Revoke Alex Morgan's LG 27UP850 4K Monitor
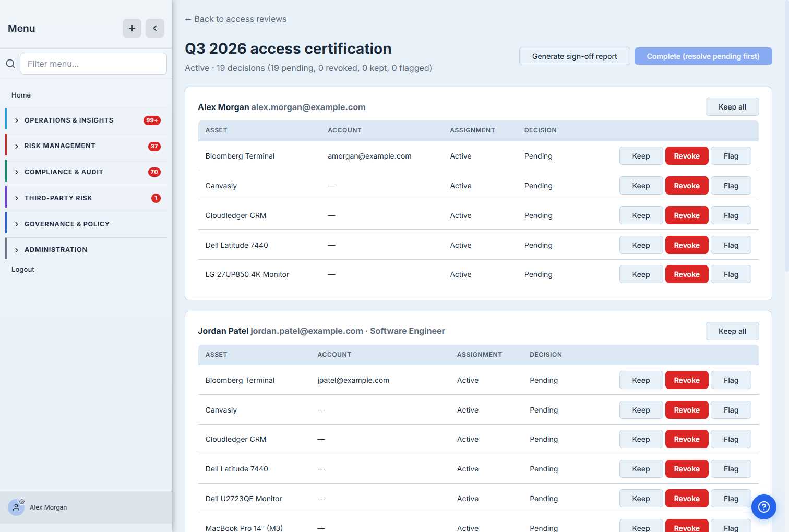This screenshot has width=789, height=532. coord(687,274)
